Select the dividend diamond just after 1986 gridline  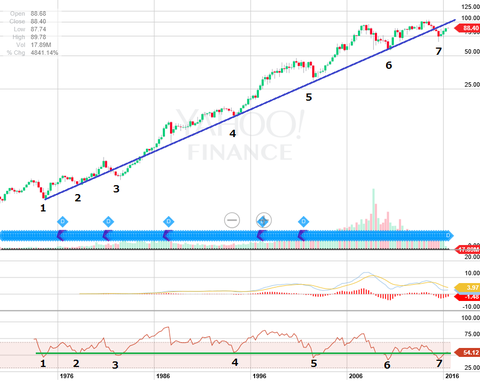tap(168, 222)
